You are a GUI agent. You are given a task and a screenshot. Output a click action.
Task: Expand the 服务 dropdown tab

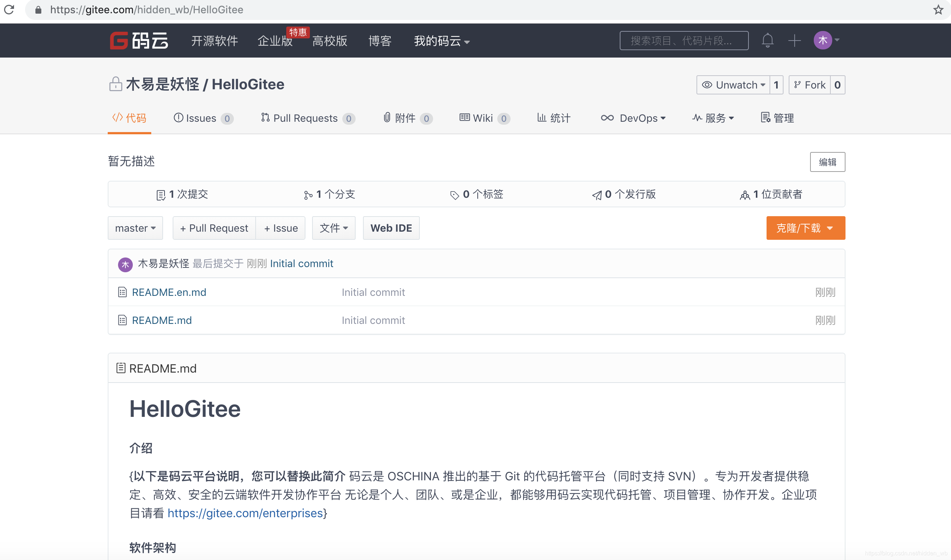[713, 118]
